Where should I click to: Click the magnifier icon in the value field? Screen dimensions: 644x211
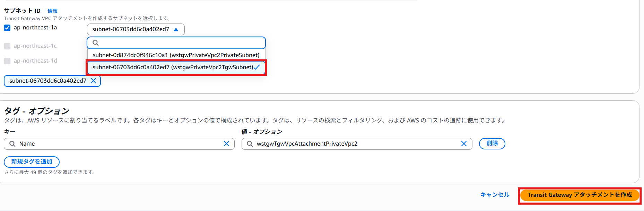[250, 144]
